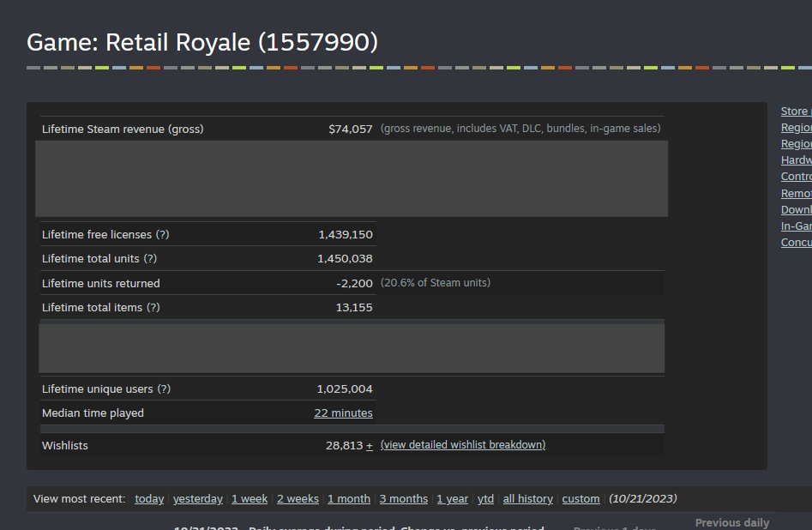
Task: Open the 'Hardw…' sidebar link
Action: [x=796, y=160]
